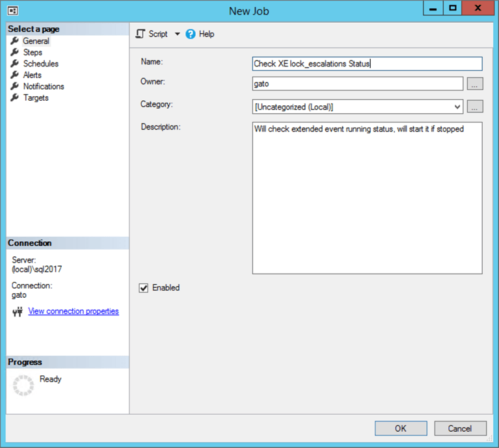Click the Connection: label
The width and height of the screenshot is (499, 448).
(x=32, y=285)
